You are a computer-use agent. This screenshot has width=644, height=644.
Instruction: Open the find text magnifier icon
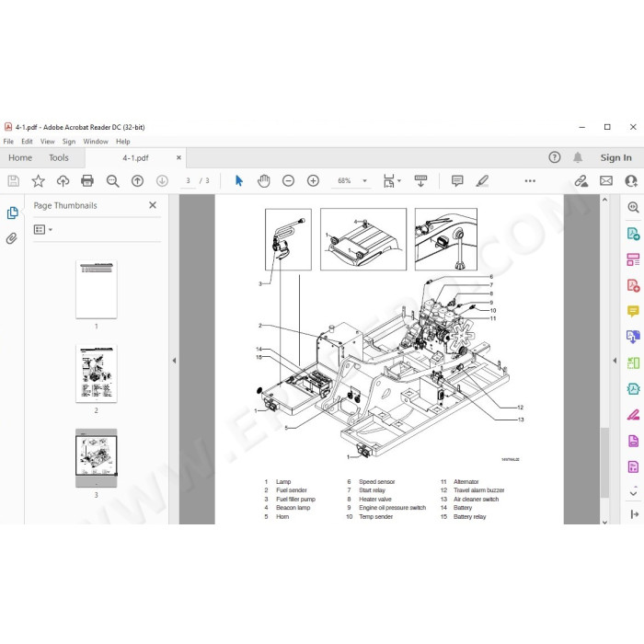click(112, 181)
